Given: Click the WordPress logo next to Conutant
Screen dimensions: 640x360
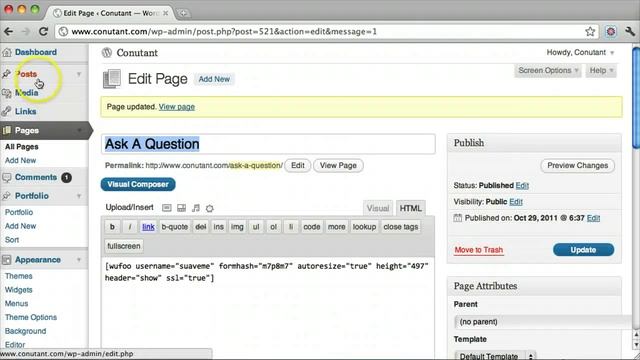Looking at the screenshot, I should point(107,53).
